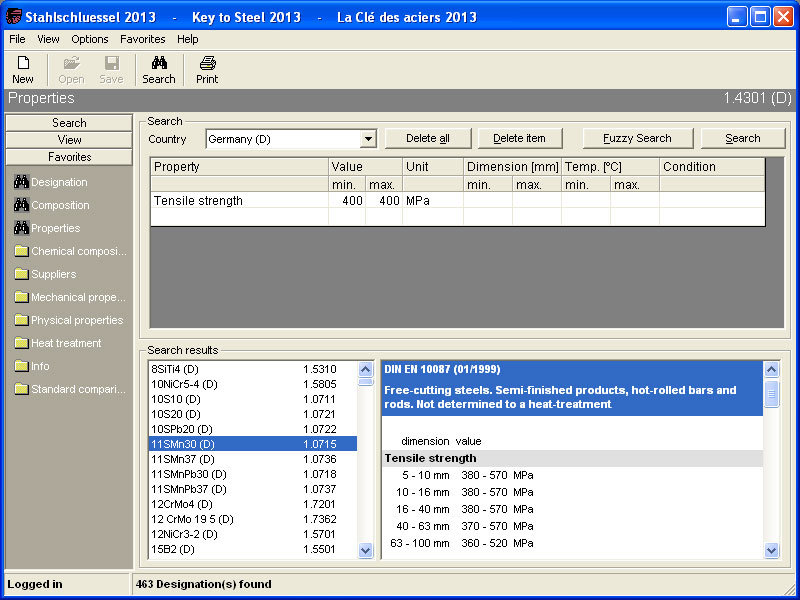Select 12CrMo4 (D) in search results

click(253, 504)
